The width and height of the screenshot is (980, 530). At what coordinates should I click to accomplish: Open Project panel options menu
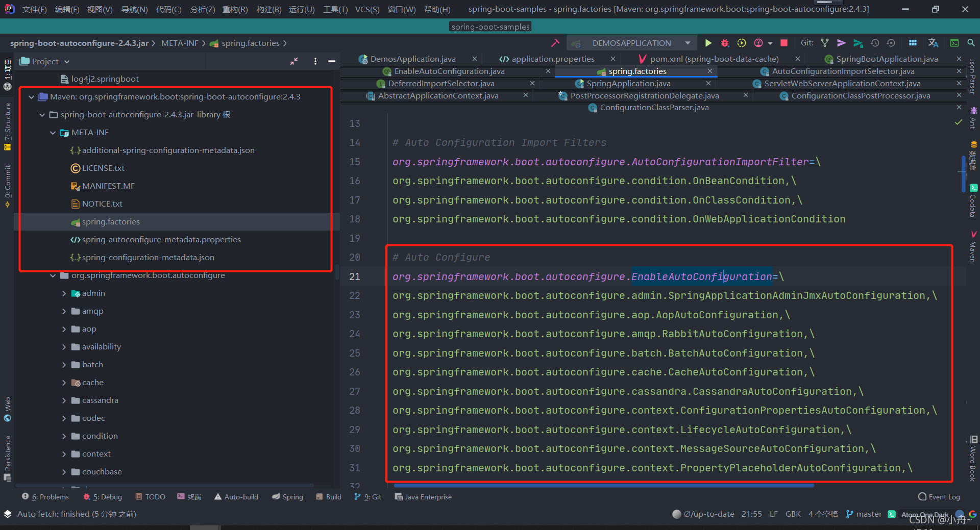click(x=315, y=61)
